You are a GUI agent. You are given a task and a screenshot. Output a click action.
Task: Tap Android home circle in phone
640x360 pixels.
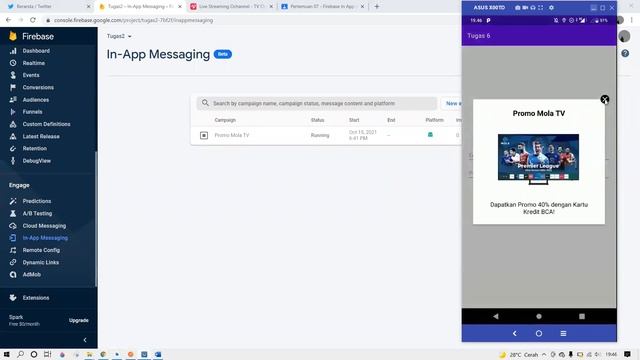(x=539, y=316)
